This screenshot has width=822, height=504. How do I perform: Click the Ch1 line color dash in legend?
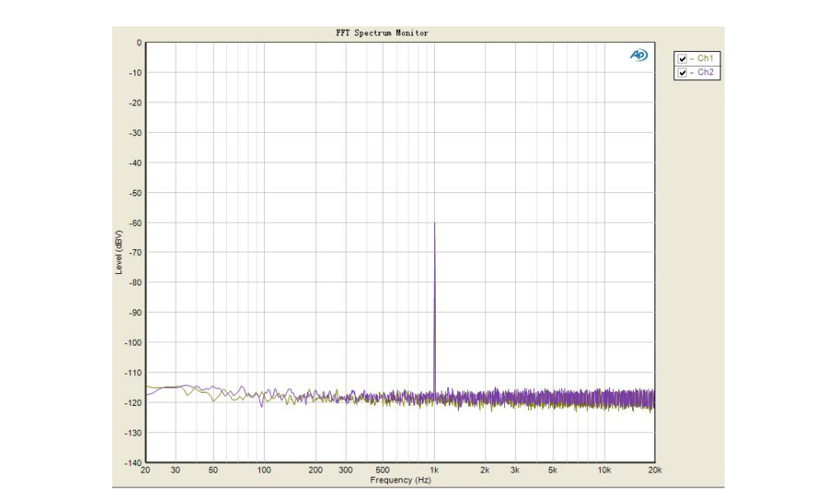(692, 59)
